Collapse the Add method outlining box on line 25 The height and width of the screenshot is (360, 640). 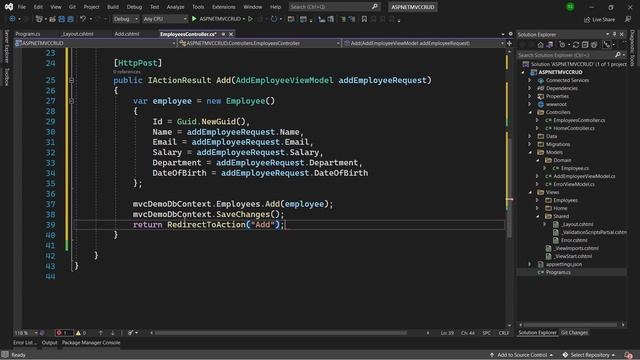71,80
